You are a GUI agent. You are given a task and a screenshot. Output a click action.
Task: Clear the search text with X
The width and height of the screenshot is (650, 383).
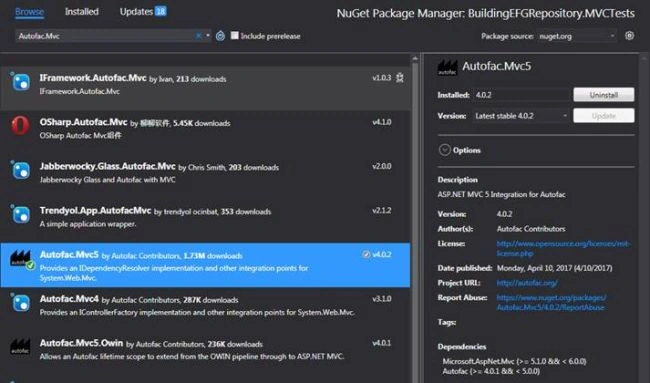(199, 36)
